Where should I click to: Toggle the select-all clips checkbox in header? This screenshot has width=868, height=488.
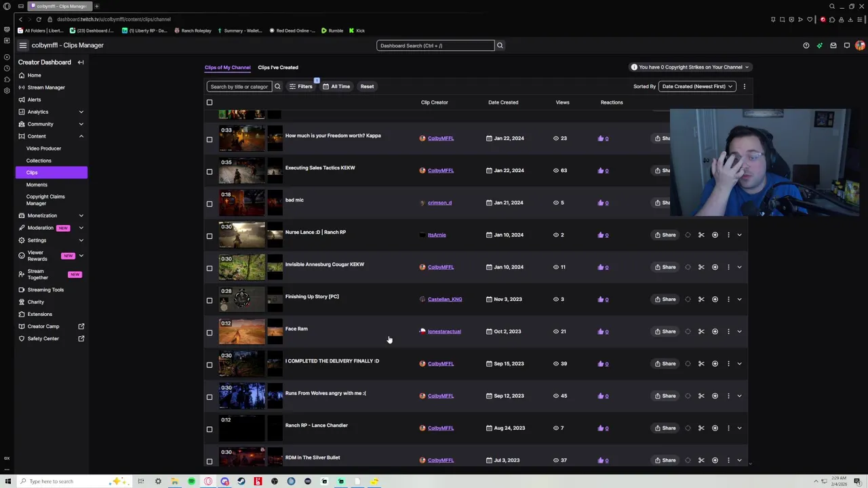(210, 102)
